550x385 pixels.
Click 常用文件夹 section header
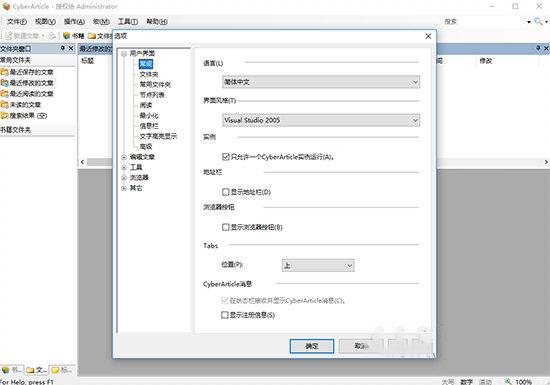[38, 60]
